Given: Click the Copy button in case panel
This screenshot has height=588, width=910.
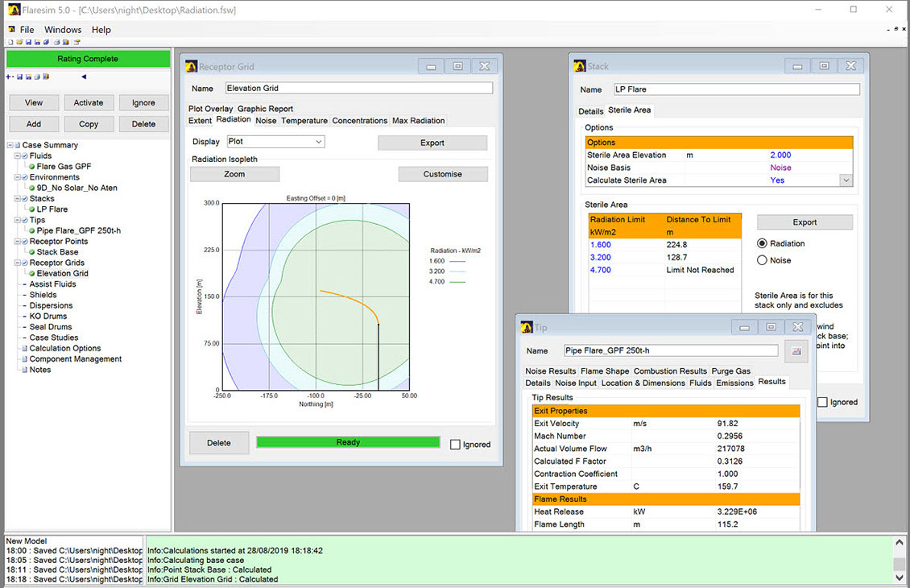Looking at the screenshot, I should pos(89,124).
